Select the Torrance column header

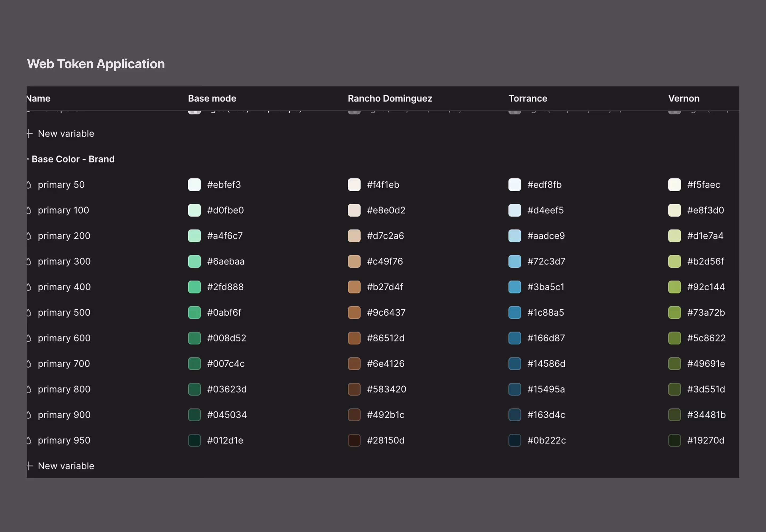tap(528, 98)
